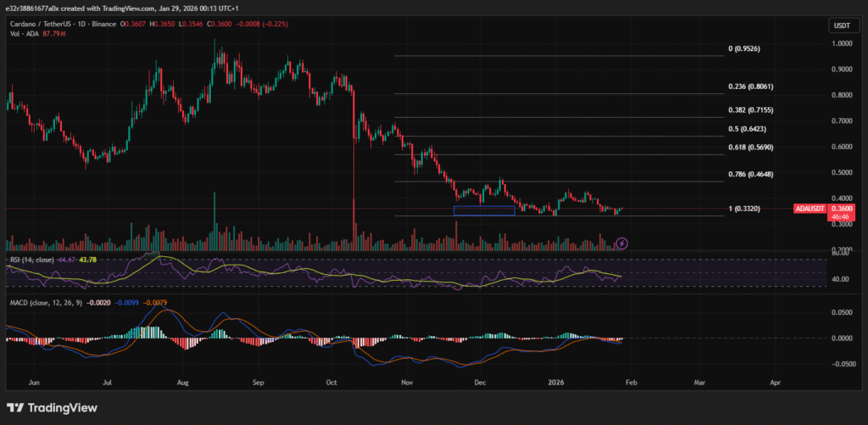The image size is (868, 425).
Task: Click the 0.382 (0.7155) Fibonacci label
Action: (x=750, y=110)
